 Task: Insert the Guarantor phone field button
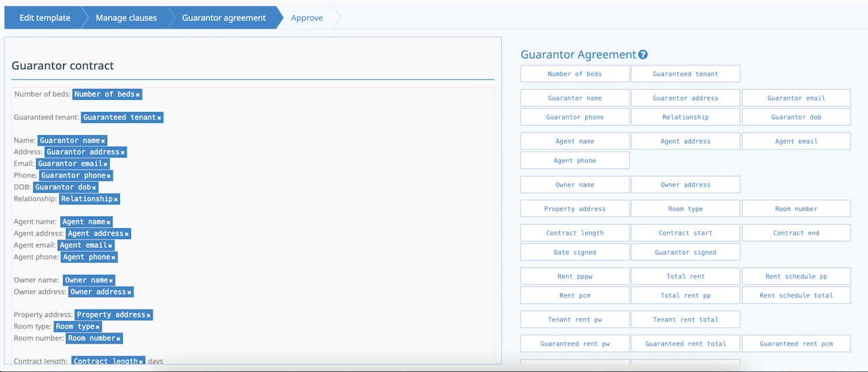(575, 117)
